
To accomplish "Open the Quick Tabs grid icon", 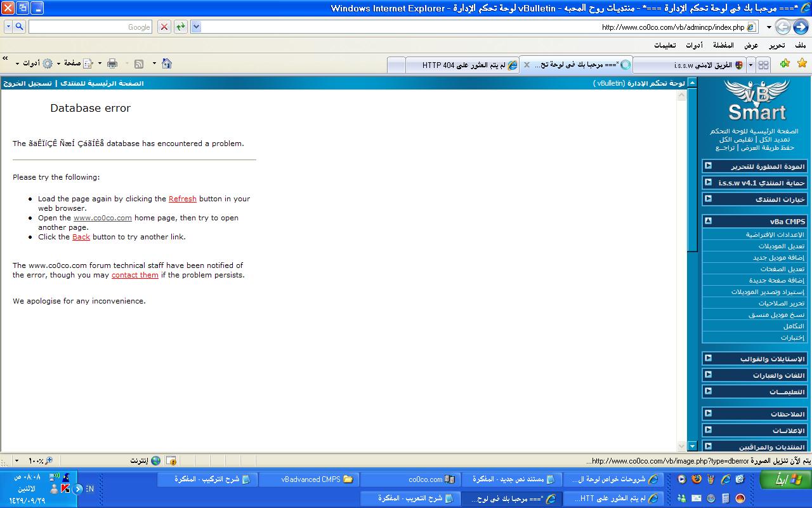I will [764, 65].
